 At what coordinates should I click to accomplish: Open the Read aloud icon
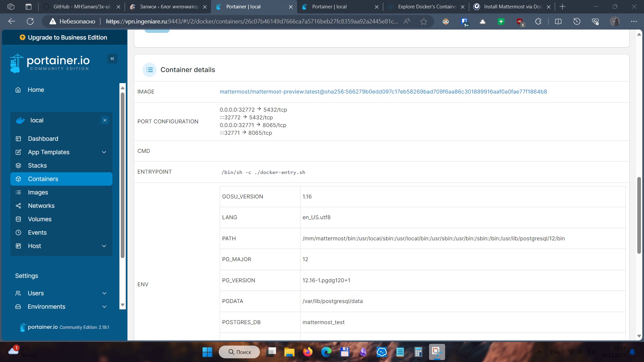click(407, 21)
